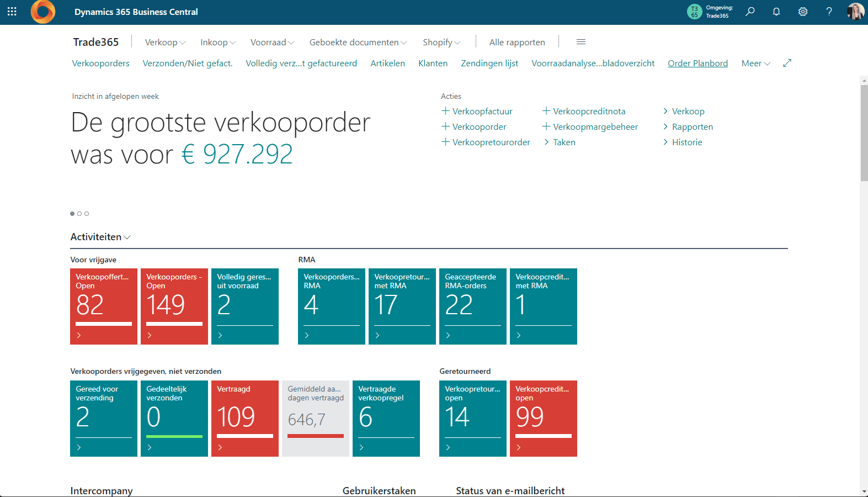
Task: Open Artikelen navigation link
Action: pyautogui.click(x=387, y=63)
